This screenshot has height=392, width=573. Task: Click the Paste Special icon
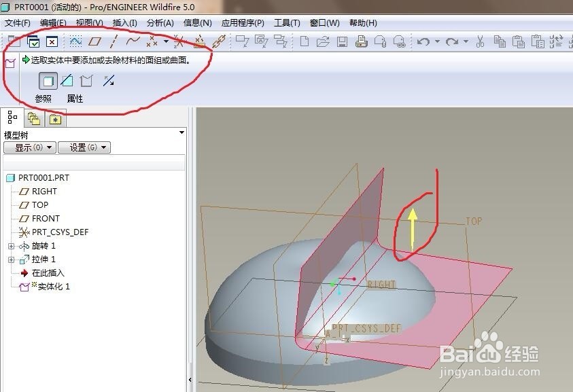(x=538, y=41)
